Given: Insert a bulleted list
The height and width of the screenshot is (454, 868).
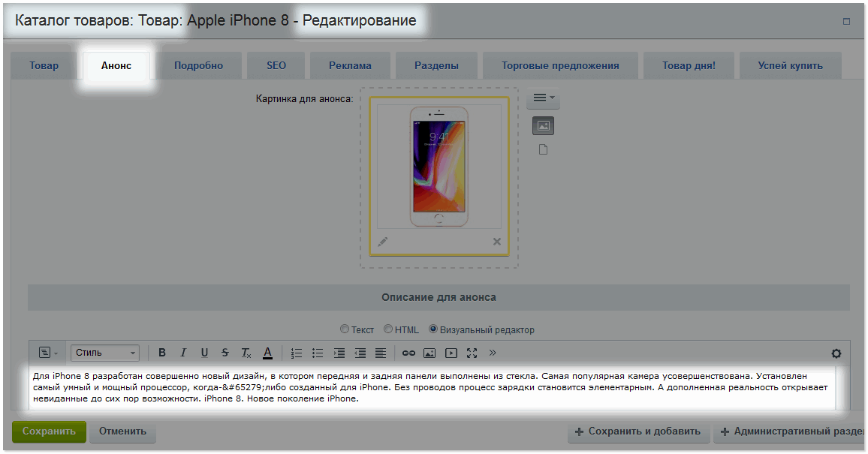Looking at the screenshot, I should pyautogui.click(x=318, y=353).
